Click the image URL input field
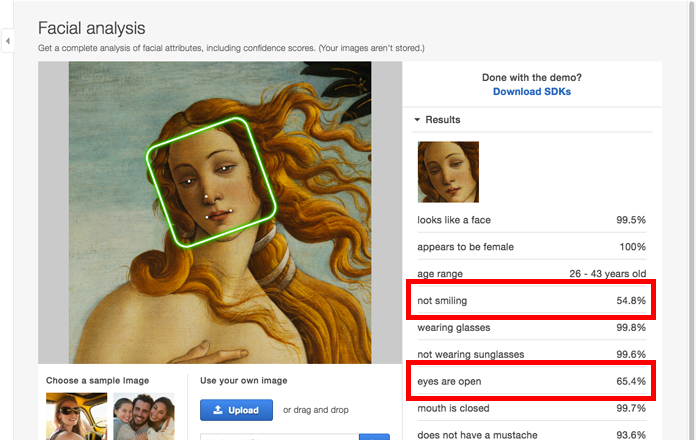Image resolution: width=696 pixels, height=440 pixels. point(280,437)
